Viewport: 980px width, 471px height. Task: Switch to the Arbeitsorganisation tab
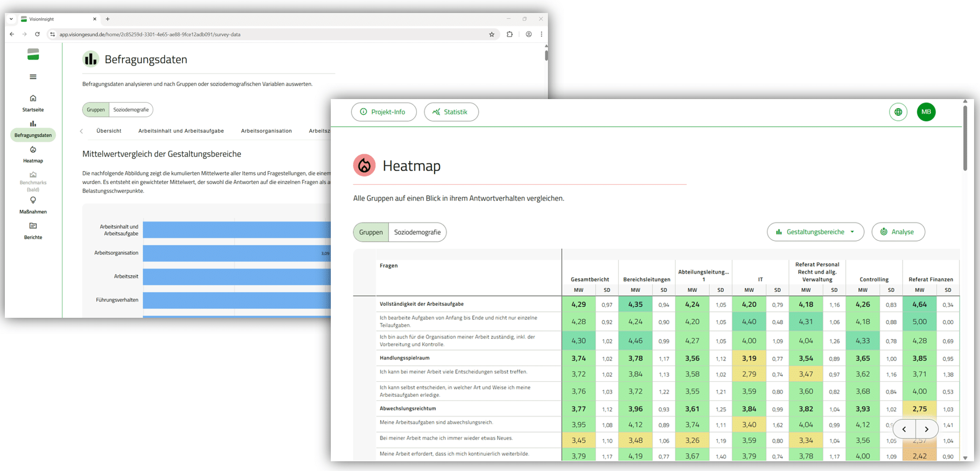(266, 131)
